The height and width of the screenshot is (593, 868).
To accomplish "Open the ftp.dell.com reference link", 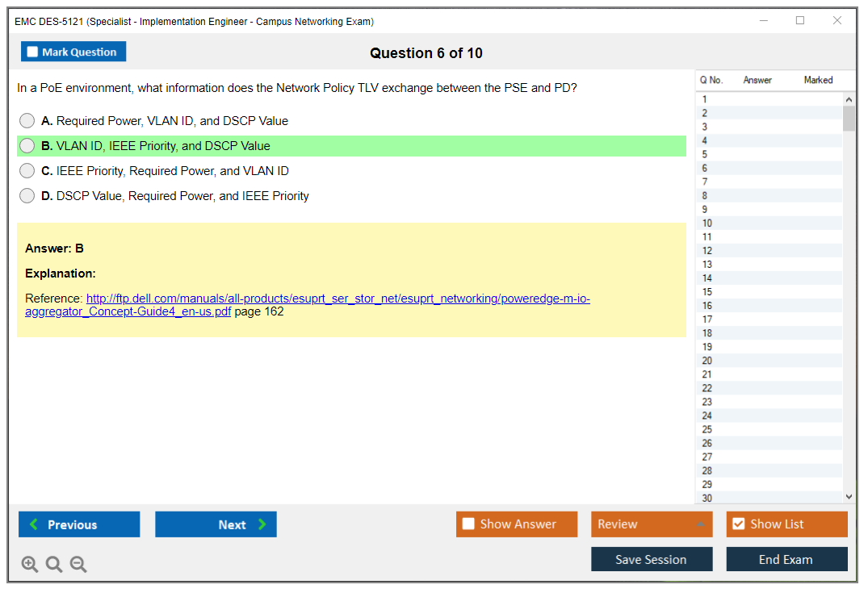I will (x=338, y=299).
